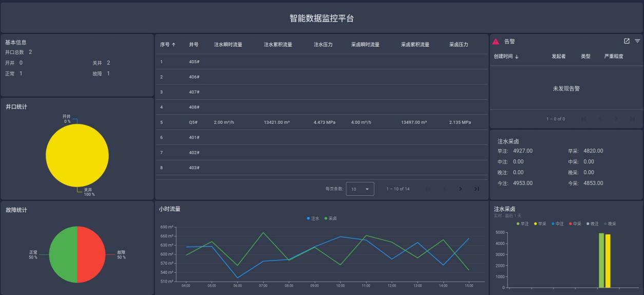Click the red alarm warning triangle icon

pos(496,42)
